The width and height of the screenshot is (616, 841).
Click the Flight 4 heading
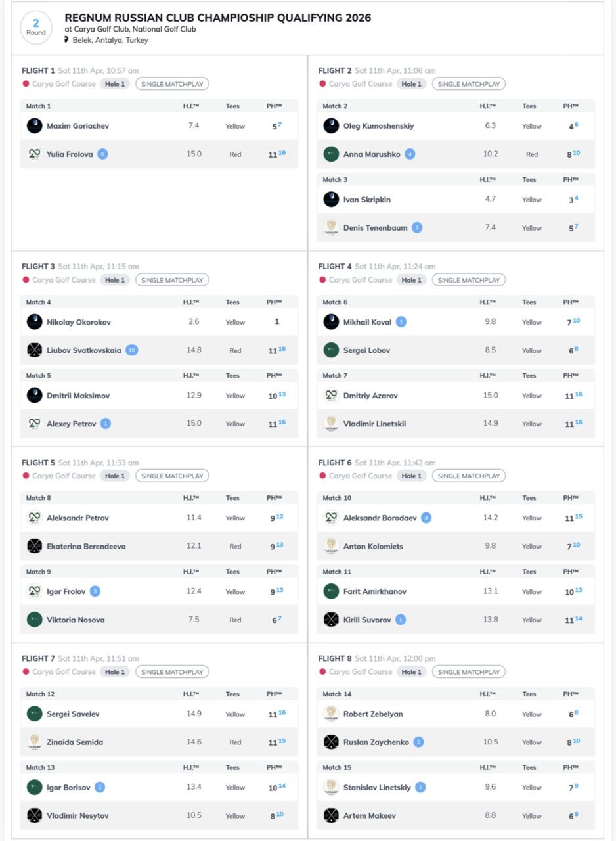[x=335, y=267]
